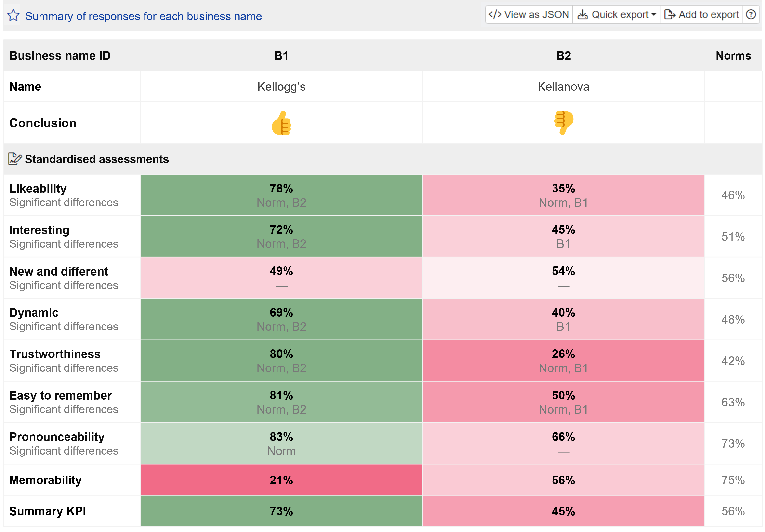765x532 pixels.
Task: Select Interesting 45% cell for B2
Action: [x=563, y=236]
